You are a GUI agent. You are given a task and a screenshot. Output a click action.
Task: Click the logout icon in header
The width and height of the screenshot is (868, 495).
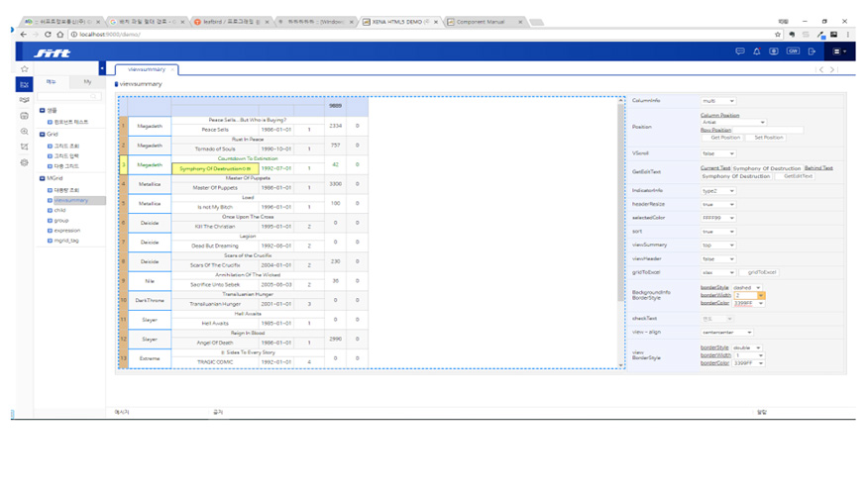[812, 51]
